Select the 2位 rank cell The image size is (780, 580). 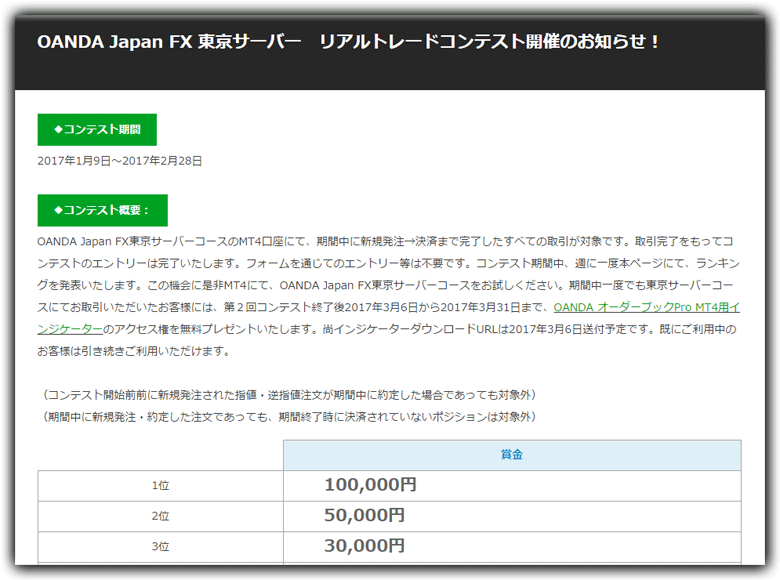[x=160, y=516]
